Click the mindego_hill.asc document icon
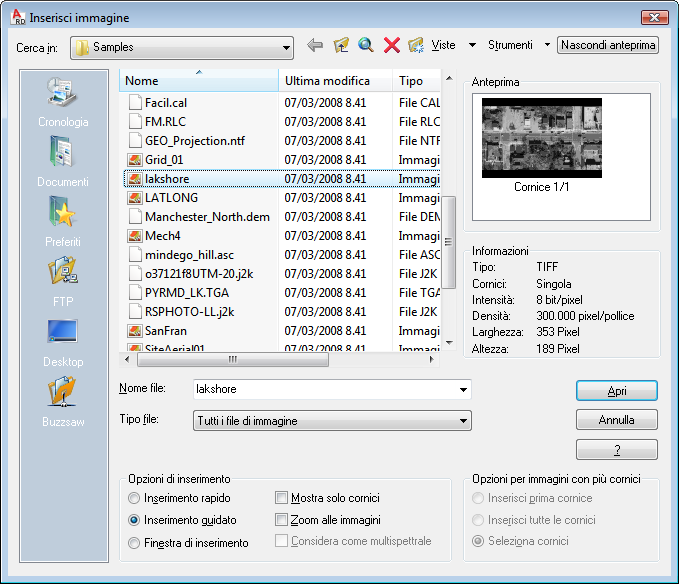This screenshot has width=679, height=584. pos(135,255)
